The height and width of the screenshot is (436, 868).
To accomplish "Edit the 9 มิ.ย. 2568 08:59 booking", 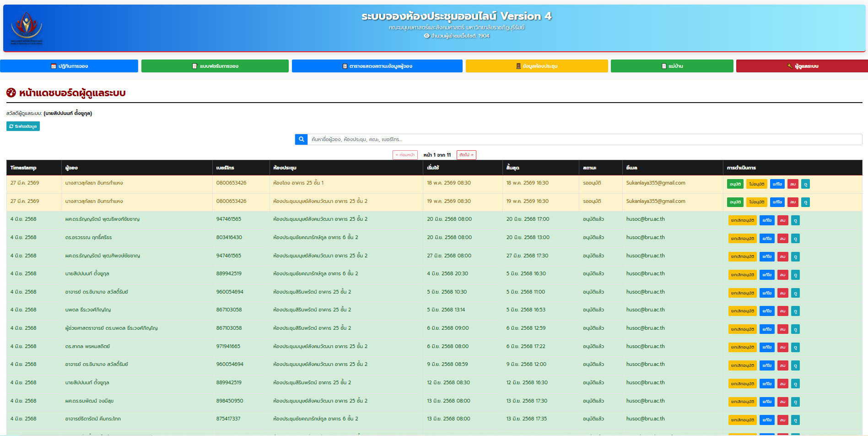I will (x=767, y=365).
